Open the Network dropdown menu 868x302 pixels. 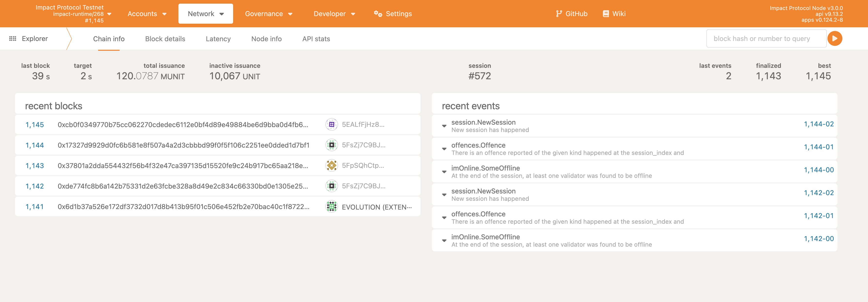pos(206,14)
